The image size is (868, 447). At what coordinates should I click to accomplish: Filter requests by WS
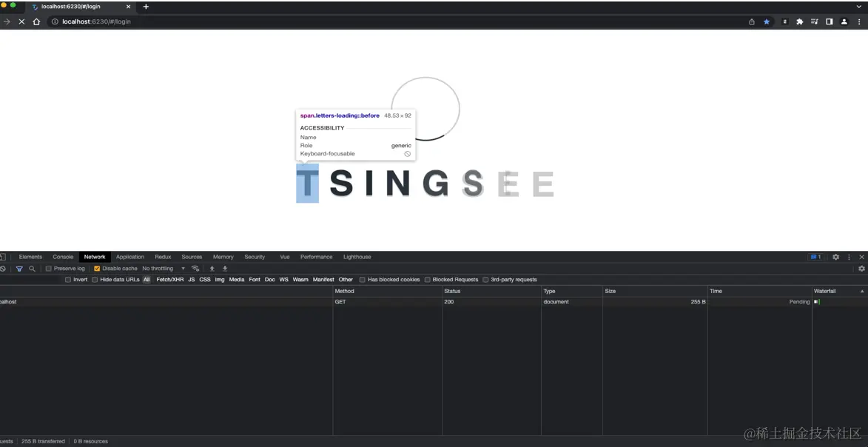click(x=284, y=280)
